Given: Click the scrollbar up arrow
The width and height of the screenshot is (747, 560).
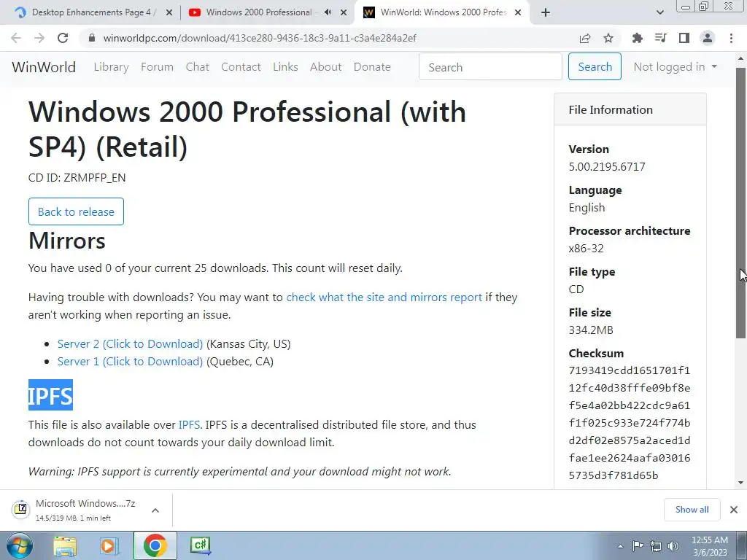Looking at the screenshot, I should click(x=740, y=59).
